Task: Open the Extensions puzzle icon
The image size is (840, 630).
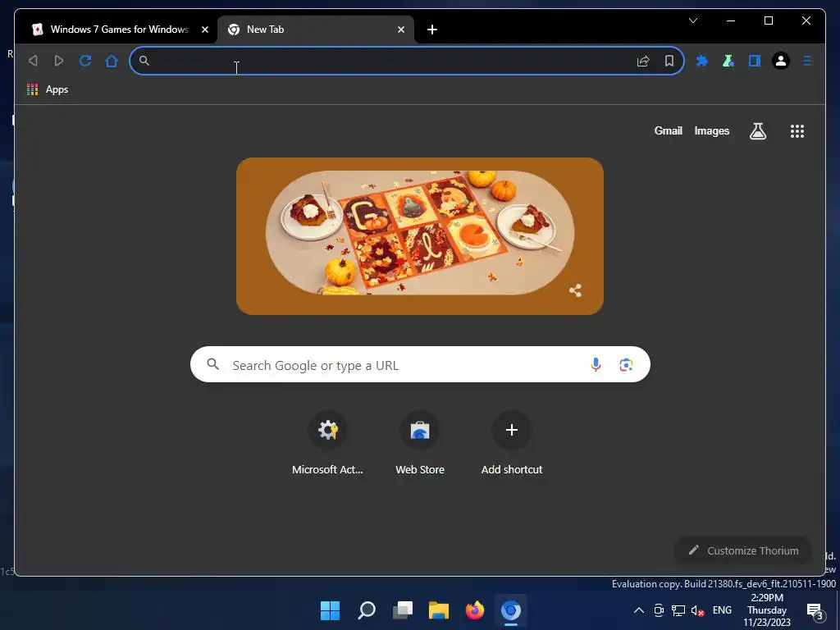Action: [702, 61]
